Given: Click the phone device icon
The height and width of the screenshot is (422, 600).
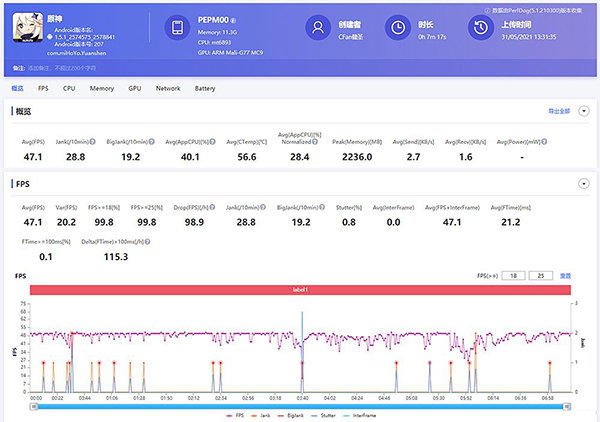Looking at the screenshot, I should coord(176,28).
